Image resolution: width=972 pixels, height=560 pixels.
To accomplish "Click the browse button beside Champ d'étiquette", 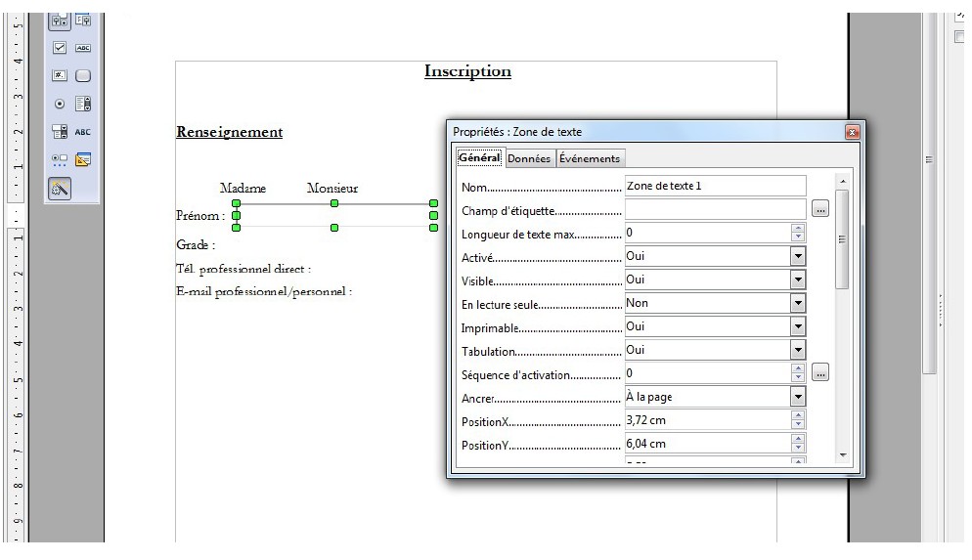I will tap(820, 209).
